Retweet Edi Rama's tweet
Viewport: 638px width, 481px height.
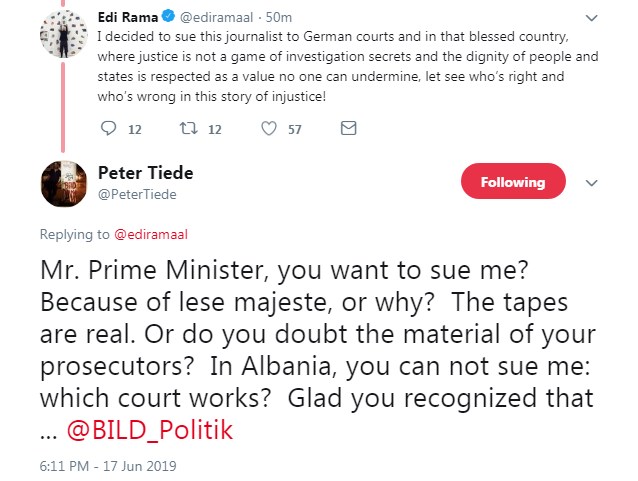pos(187,129)
